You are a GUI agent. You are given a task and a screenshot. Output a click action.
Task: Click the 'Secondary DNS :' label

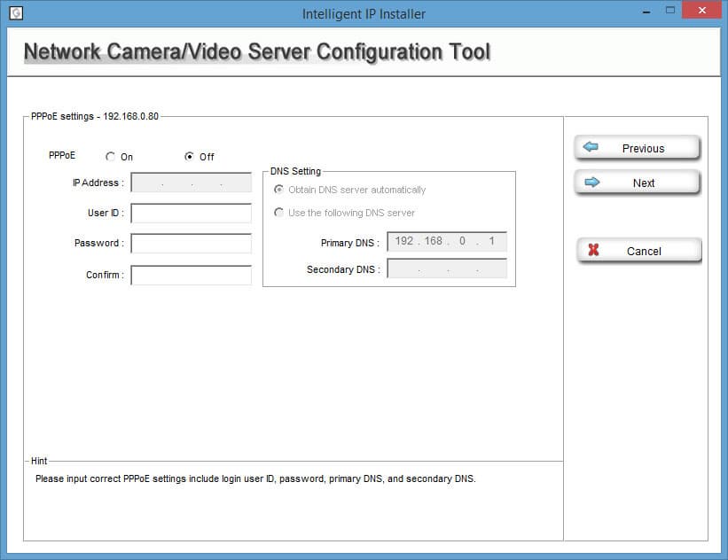pyautogui.click(x=343, y=269)
